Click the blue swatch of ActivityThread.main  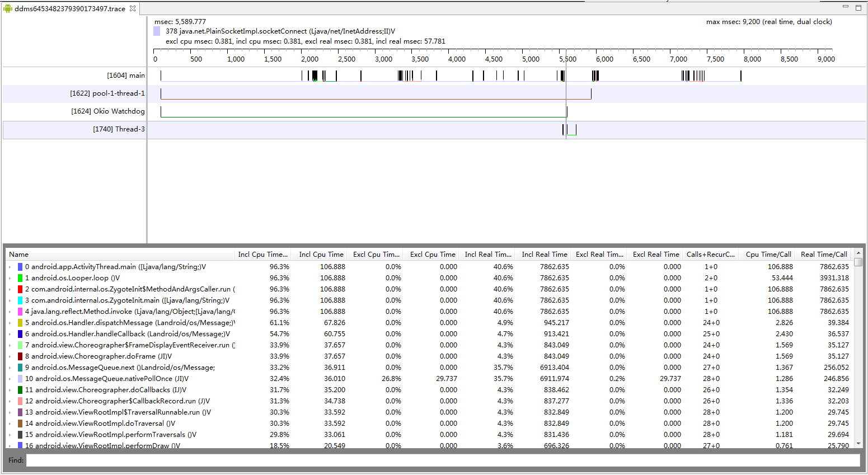20,267
